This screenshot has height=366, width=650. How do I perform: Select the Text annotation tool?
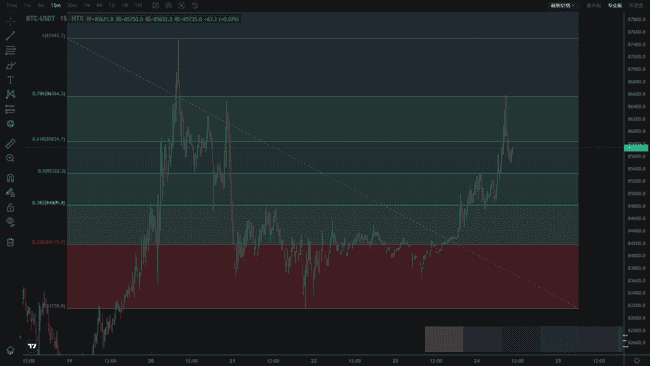pos(10,80)
